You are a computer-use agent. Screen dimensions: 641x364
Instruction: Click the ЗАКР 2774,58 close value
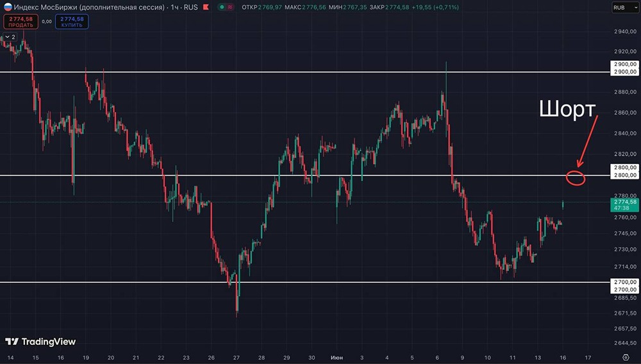click(389, 7)
